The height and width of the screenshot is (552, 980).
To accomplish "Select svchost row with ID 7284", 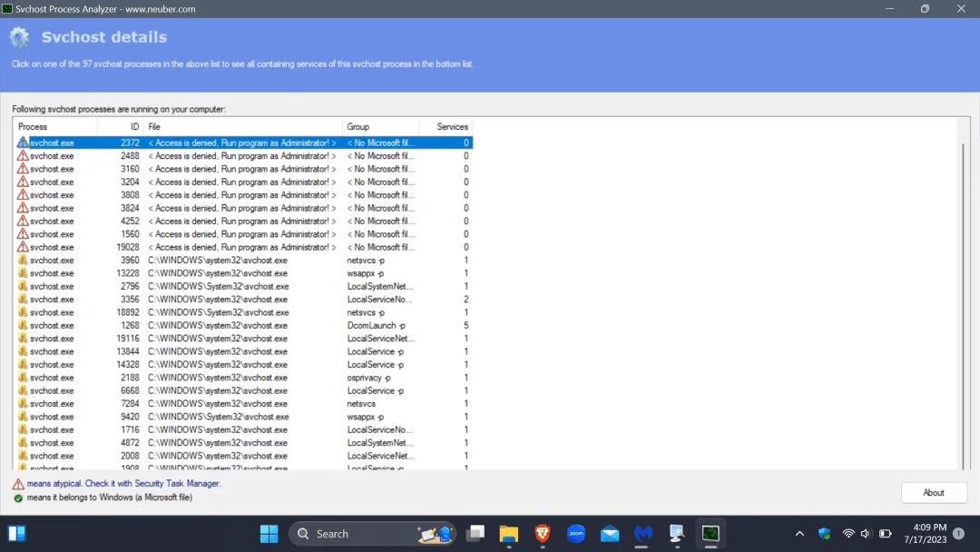I will (x=243, y=404).
